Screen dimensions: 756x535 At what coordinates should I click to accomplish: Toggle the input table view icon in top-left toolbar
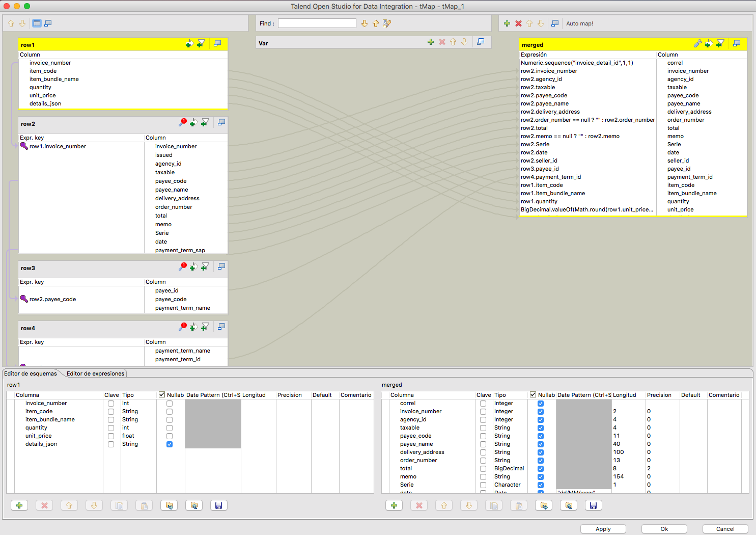37,23
